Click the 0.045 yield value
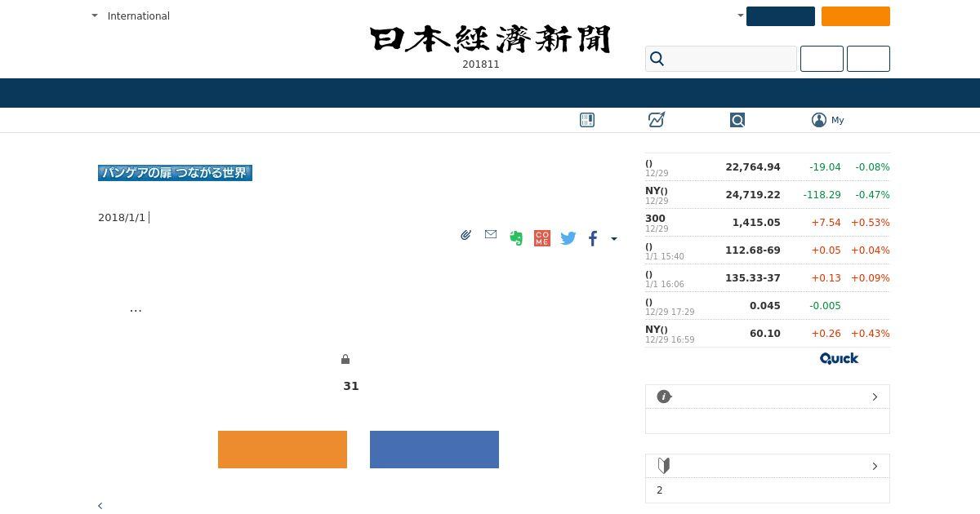This screenshot has height=514, width=980. point(765,306)
